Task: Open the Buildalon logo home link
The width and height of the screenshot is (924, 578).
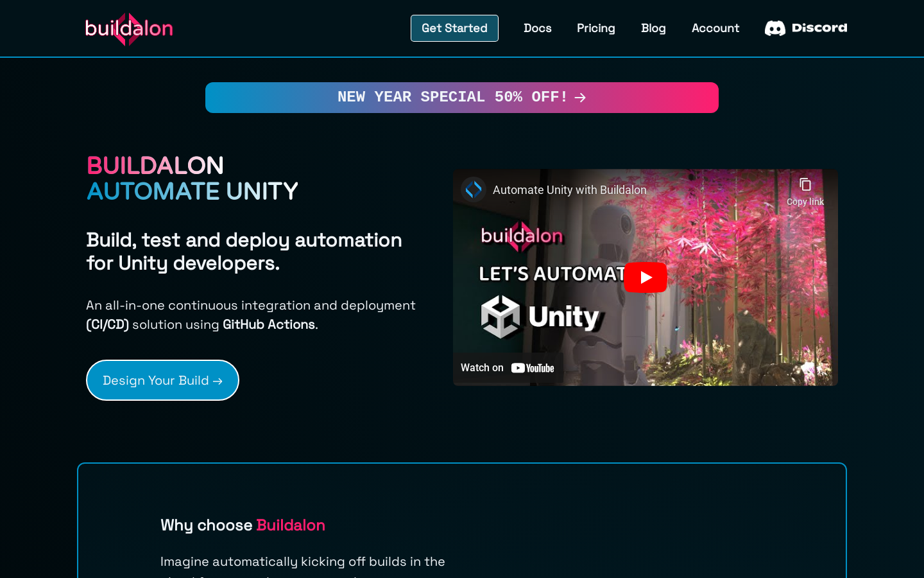Action: coord(129,29)
